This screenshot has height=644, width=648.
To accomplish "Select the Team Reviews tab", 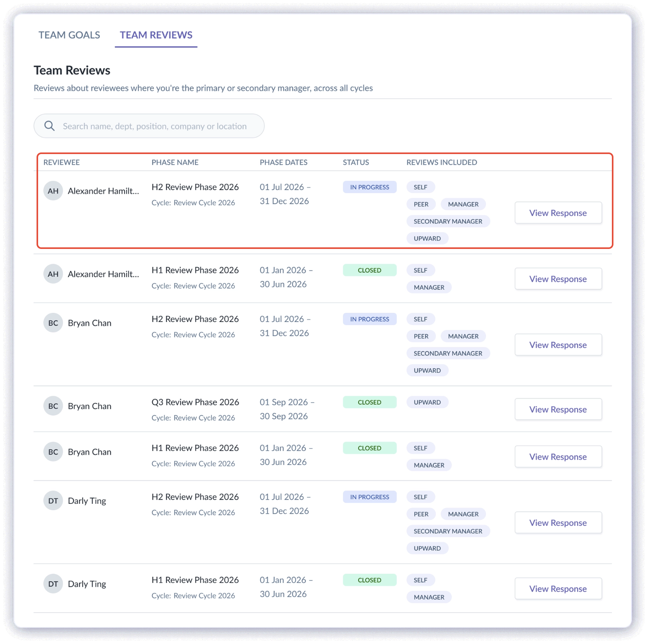I will click(x=156, y=35).
